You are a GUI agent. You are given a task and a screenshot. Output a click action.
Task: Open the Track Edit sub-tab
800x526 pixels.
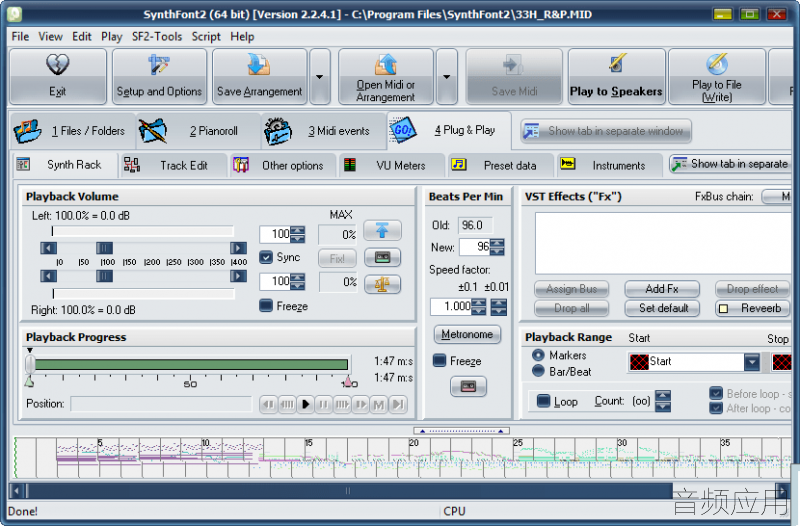coord(173,165)
